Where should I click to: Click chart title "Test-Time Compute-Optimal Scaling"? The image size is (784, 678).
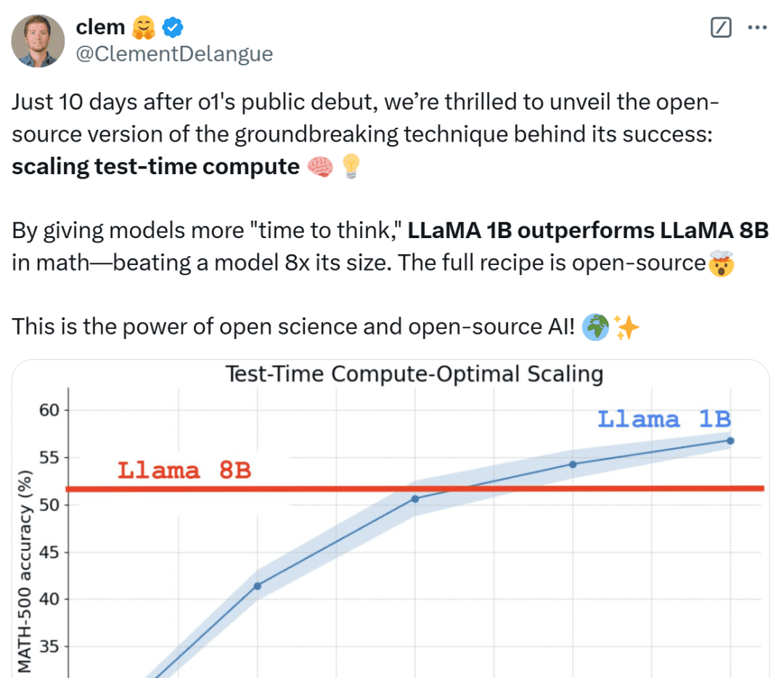click(415, 375)
